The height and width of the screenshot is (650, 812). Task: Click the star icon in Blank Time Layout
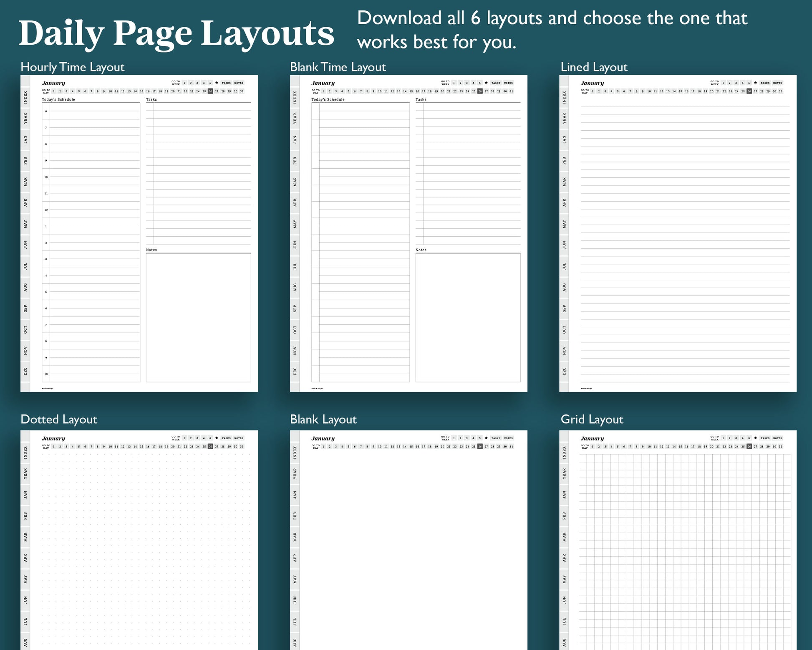486,83
